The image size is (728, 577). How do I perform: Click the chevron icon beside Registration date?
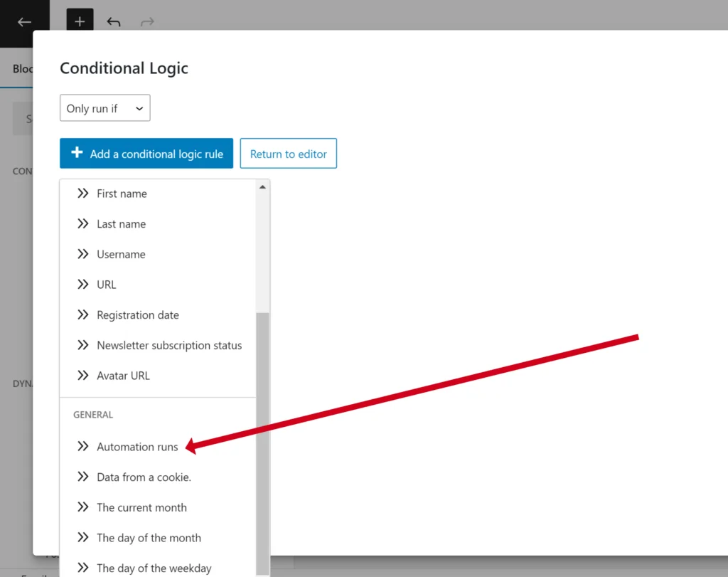[83, 315]
